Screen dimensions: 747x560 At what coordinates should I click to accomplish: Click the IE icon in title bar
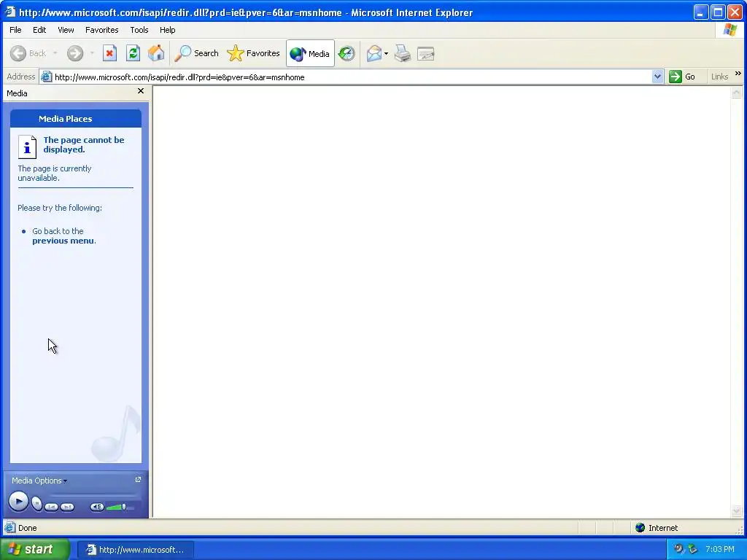pos(10,12)
